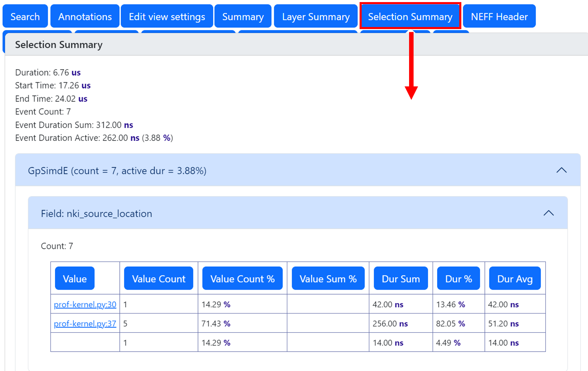Open the prof-kernel.py:30 source link
This screenshot has height=371, width=588.
pos(85,305)
